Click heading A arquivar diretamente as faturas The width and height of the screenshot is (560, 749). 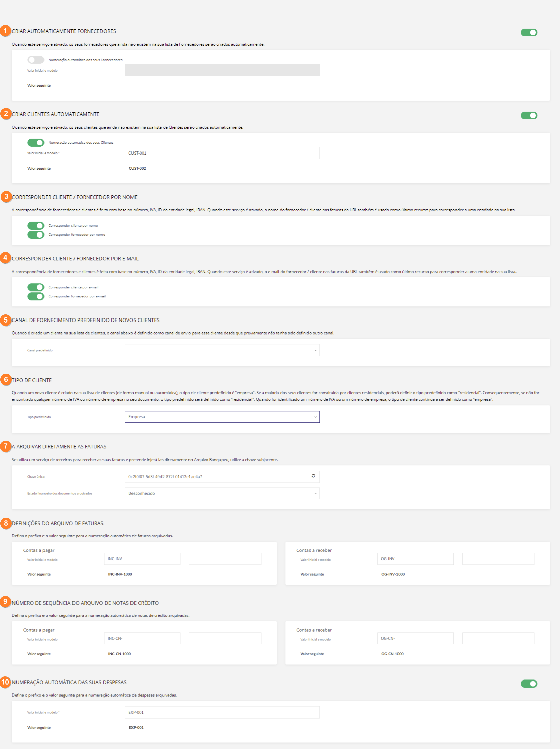tap(59, 447)
